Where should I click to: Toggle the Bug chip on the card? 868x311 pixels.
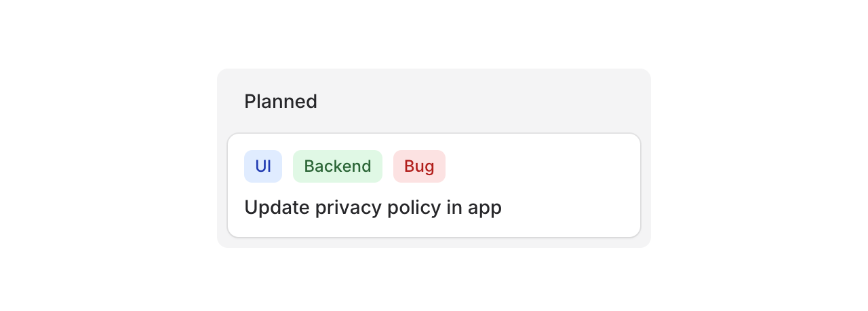tap(419, 166)
